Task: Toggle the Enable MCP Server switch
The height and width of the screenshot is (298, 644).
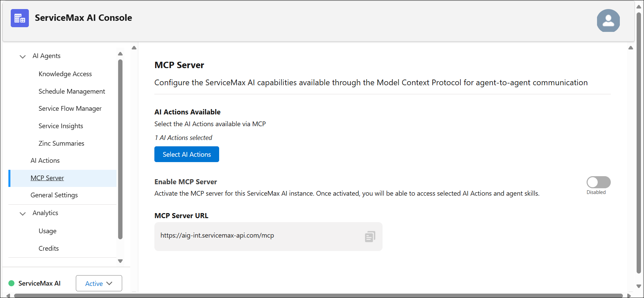Action: [x=598, y=182]
